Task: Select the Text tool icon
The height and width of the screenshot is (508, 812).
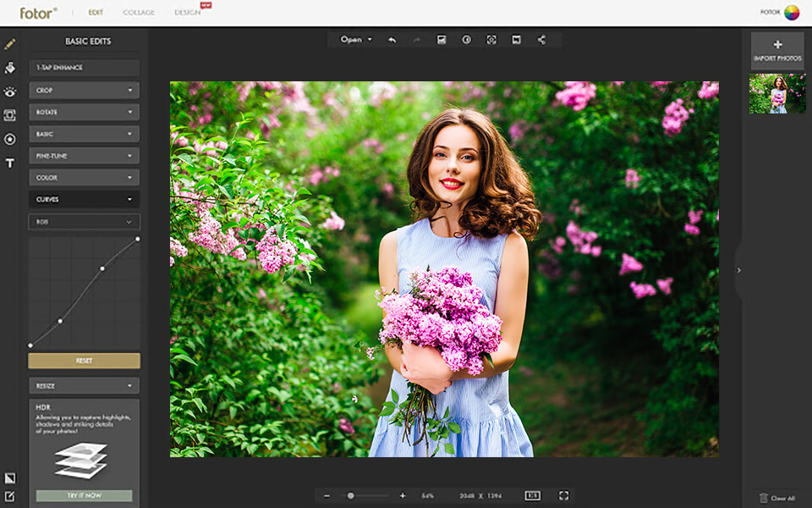Action: (10, 163)
